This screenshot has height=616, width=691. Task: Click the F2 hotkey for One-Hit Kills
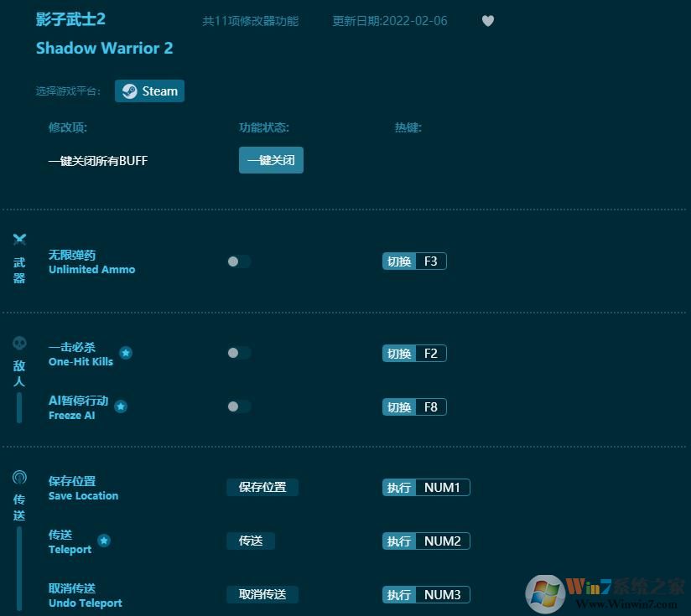tap(431, 353)
